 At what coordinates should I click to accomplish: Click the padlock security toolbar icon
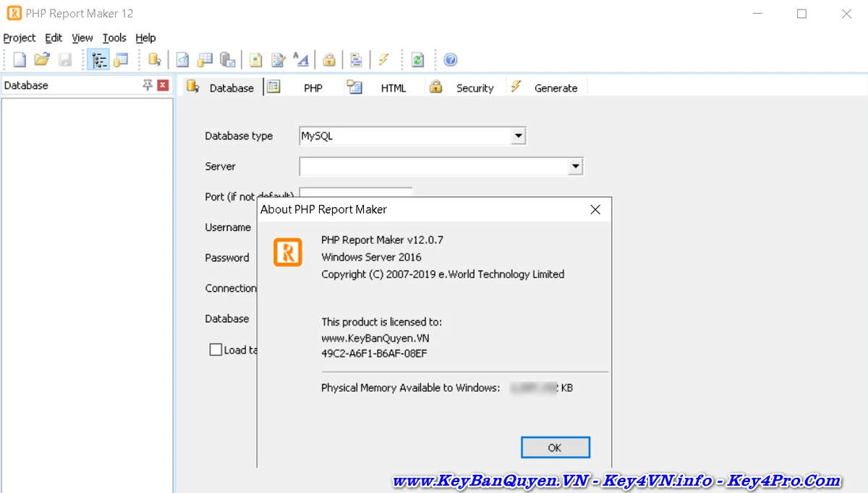point(329,59)
